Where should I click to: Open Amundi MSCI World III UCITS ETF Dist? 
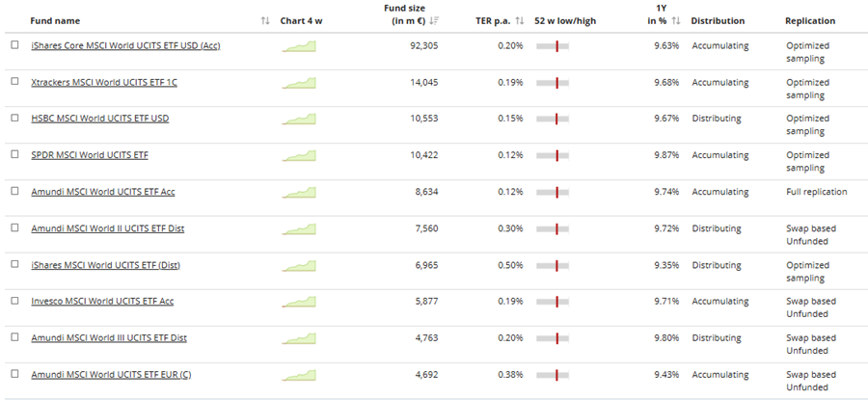[109, 338]
